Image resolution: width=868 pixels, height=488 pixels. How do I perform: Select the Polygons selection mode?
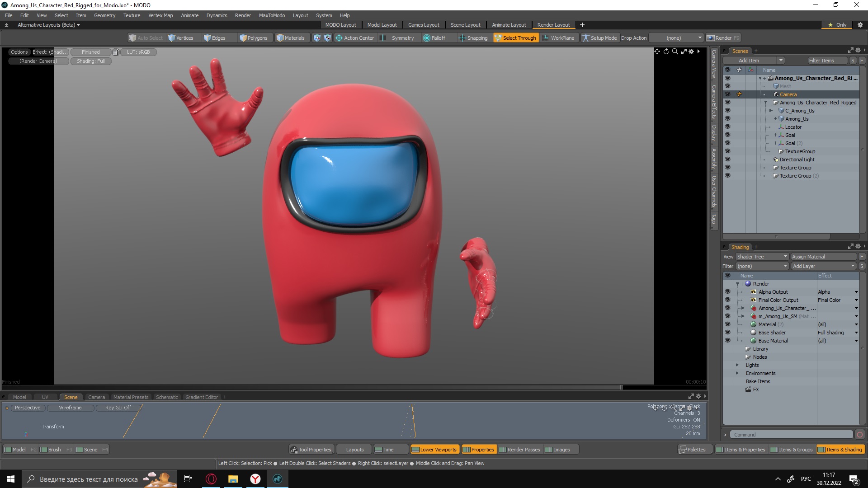pyautogui.click(x=254, y=38)
